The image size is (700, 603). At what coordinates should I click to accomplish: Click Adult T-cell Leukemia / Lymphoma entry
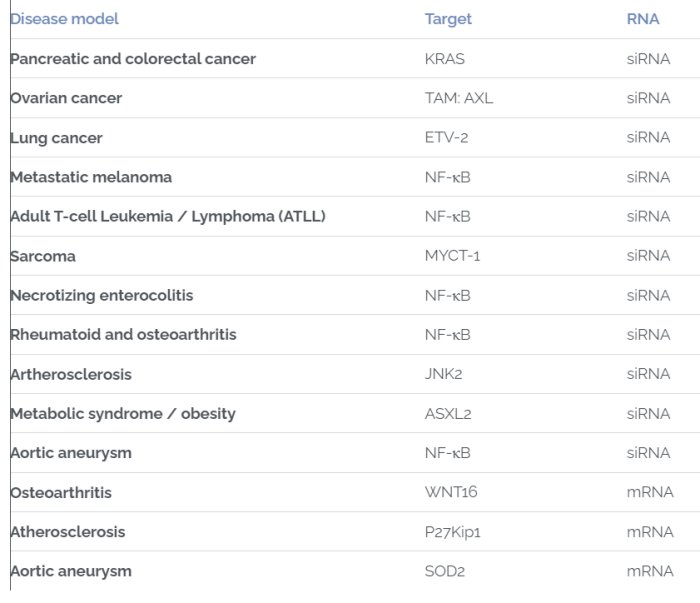(x=168, y=216)
